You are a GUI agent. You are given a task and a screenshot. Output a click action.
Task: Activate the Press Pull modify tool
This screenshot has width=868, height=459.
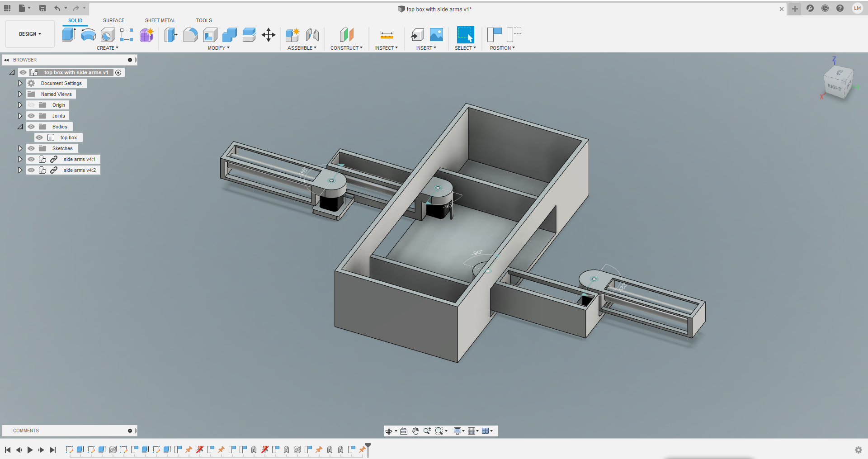(x=171, y=35)
